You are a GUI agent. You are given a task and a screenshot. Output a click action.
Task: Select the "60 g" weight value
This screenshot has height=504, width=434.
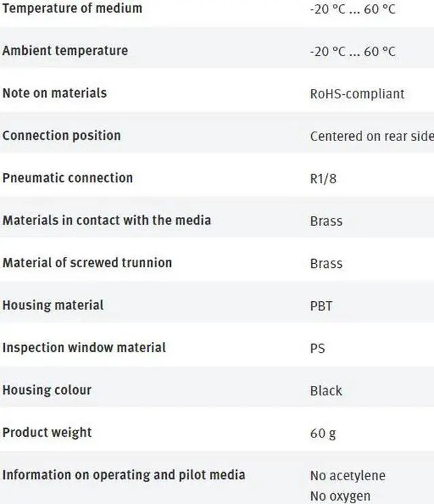[x=323, y=433]
